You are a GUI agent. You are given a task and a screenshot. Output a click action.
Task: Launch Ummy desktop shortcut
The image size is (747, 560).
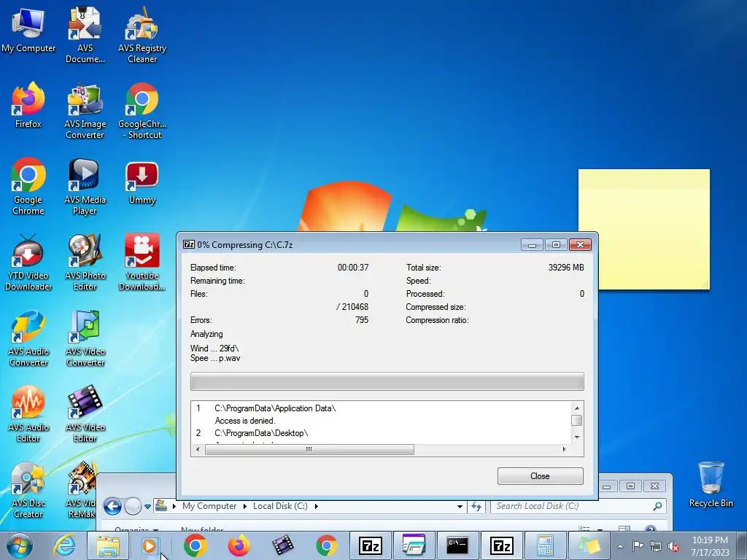coord(142,183)
